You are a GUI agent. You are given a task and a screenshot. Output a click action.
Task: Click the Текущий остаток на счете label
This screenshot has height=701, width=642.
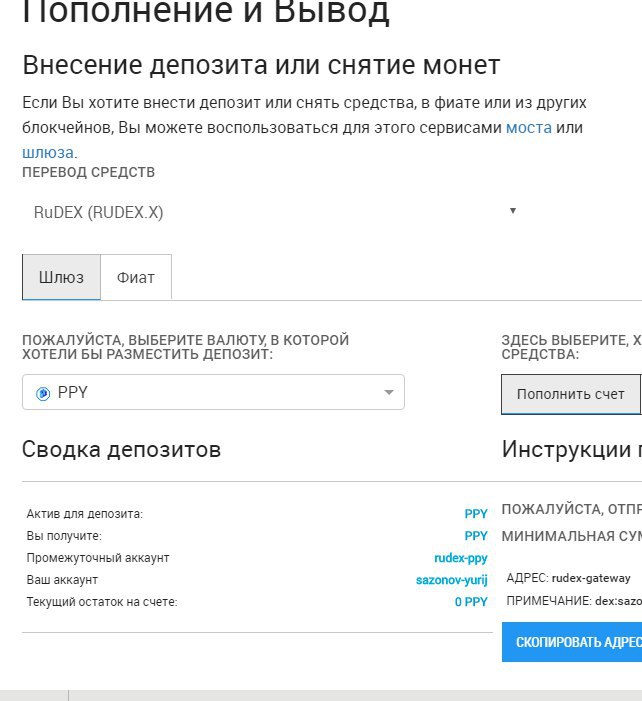coord(102,602)
